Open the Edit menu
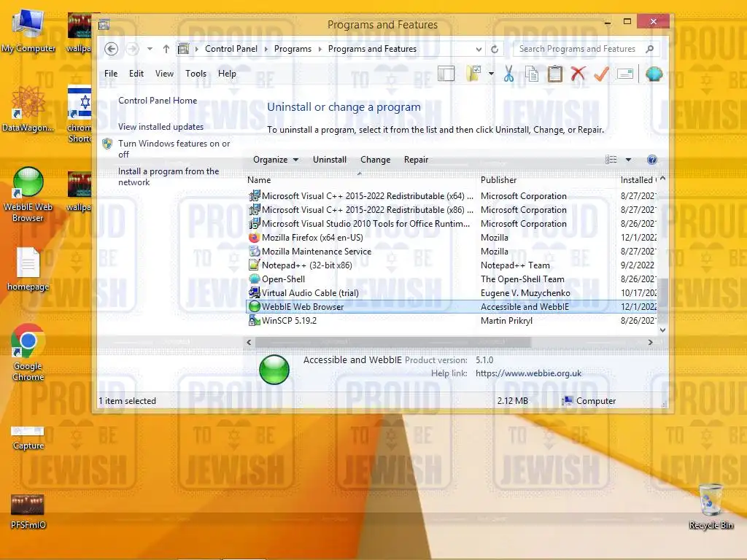This screenshot has height=560, width=747. point(136,74)
